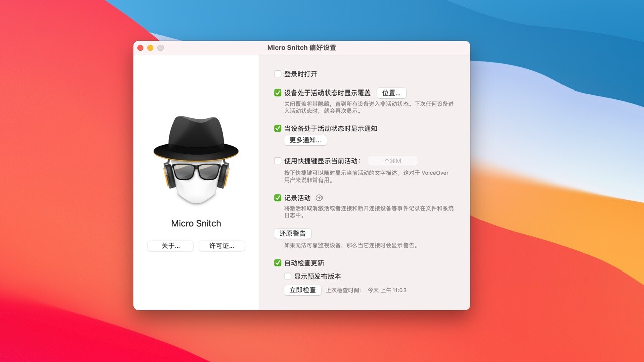The image size is (644, 362).
Task: Click the Micro Snitch name label
Action: (x=196, y=223)
